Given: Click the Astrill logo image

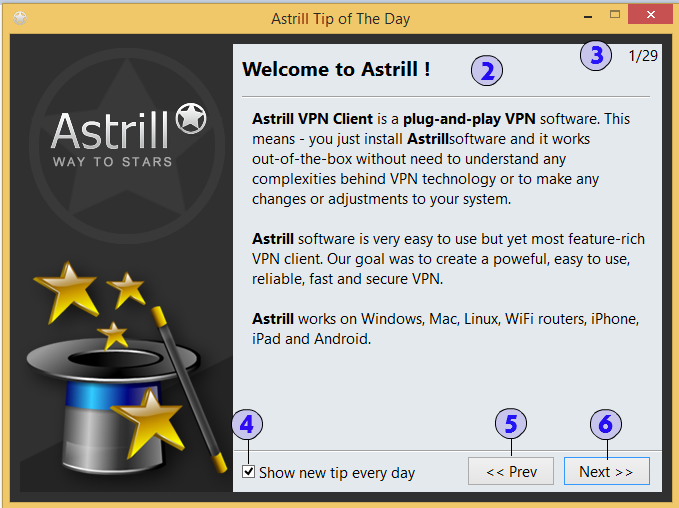Looking at the screenshot, I should click(x=129, y=135).
